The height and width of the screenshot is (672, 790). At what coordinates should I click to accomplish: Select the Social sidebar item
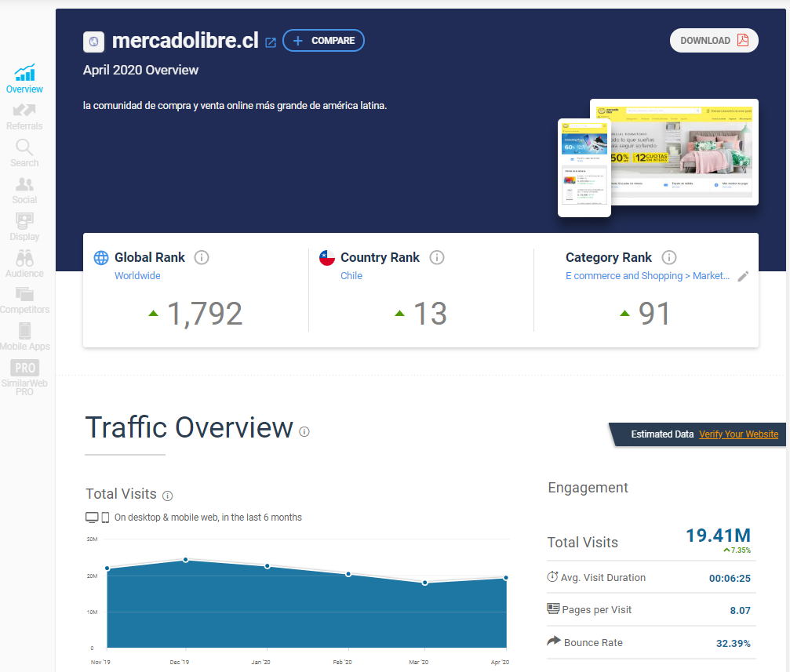pos(24,191)
